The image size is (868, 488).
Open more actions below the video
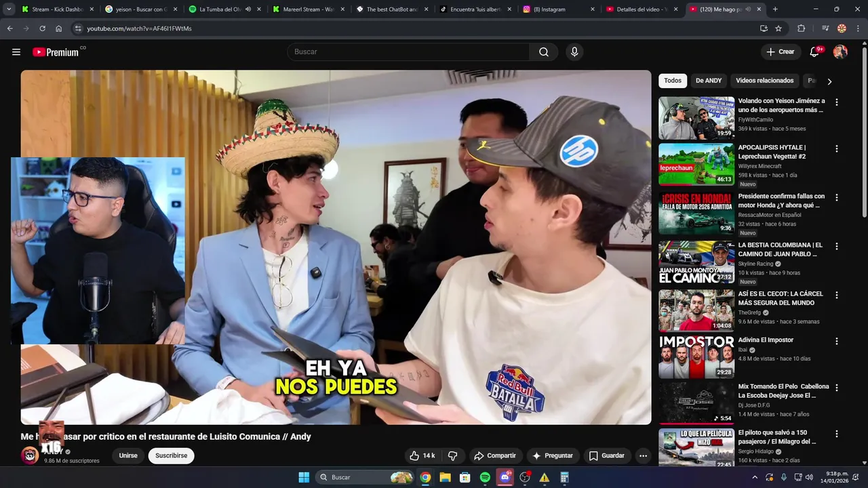tap(643, 455)
